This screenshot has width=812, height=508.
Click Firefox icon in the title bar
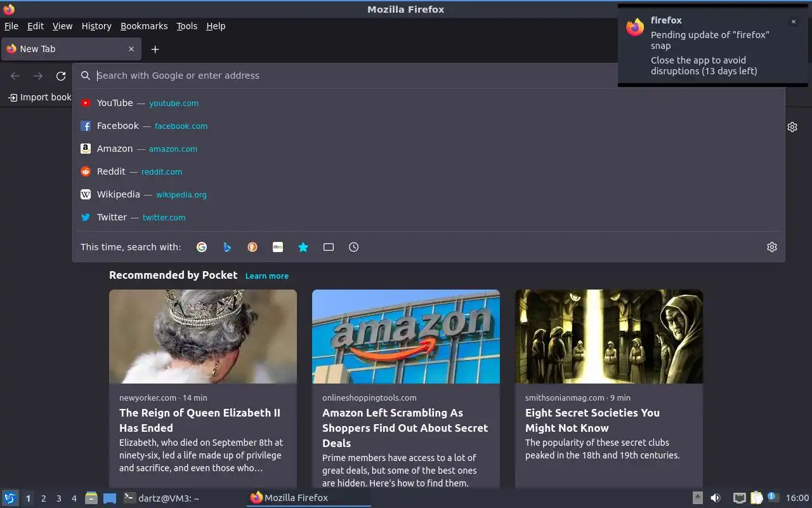click(x=9, y=9)
